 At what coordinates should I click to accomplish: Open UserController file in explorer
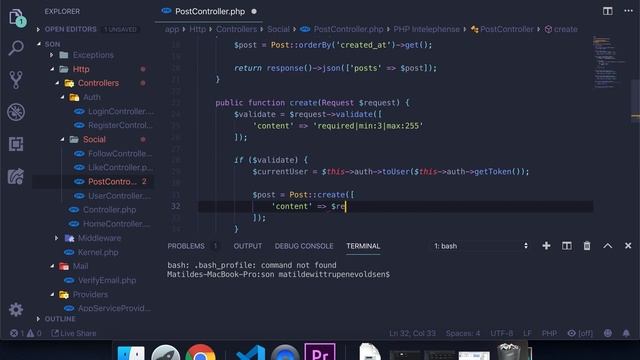tap(119, 196)
